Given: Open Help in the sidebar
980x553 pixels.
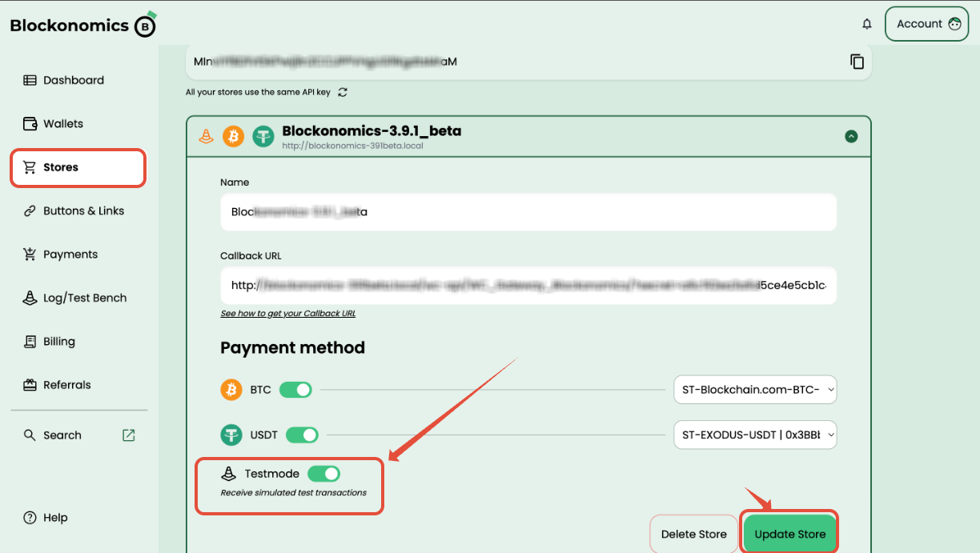Looking at the screenshot, I should pos(46,518).
